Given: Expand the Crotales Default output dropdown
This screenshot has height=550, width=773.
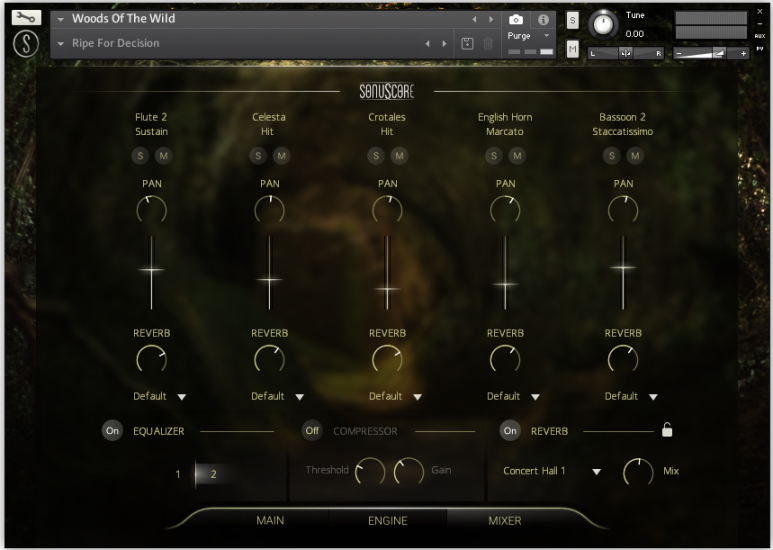Looking at the screenshot, I should pyautogui.click(x=395, y=396).
